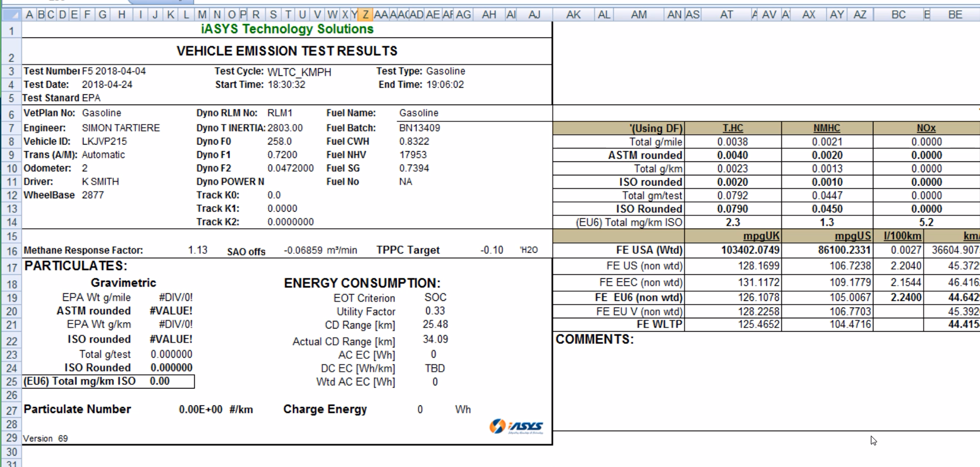Click the 'l/100km' column heading
Image resolution: width=980 pixels, height=467 pixels.
click(x=902, y=236)
